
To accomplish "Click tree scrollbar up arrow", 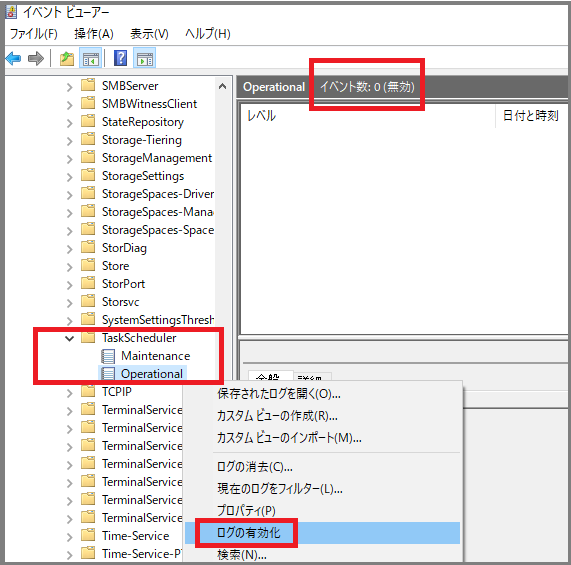I will [223, 86].
